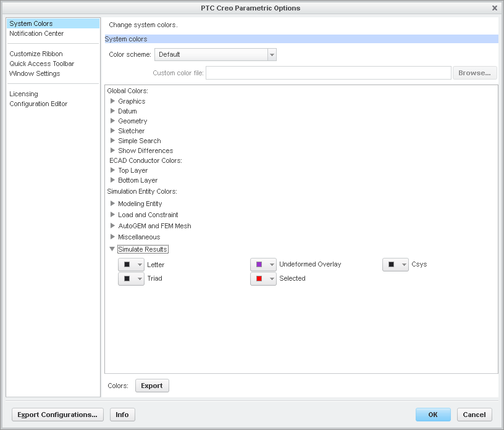Expand the Show Differences group
Image resolution: width=504 pixels, height=430 pixels.
coord(112,151)
